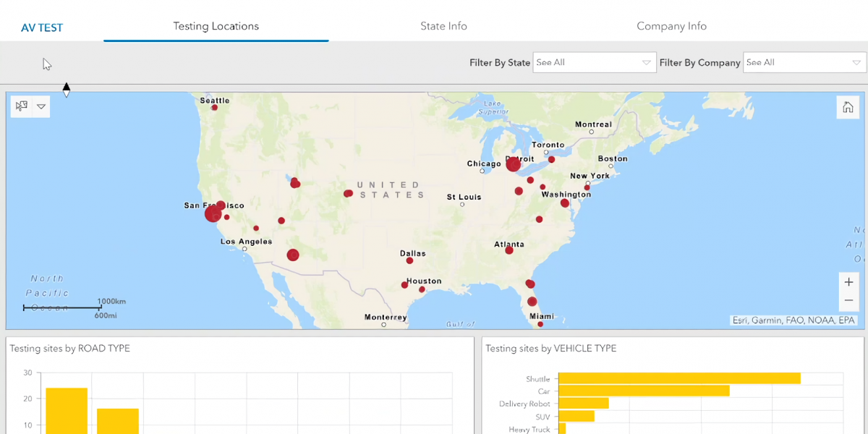868x434 pixels.
Task: Expand the selection tool options arrow
Action: click(x=41, y=106)
